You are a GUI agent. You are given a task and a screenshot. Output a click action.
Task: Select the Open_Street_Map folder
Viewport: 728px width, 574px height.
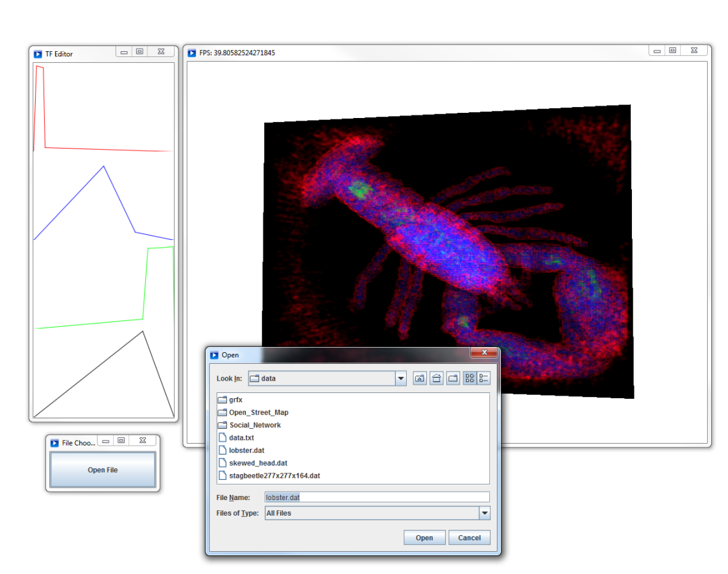tap(258, 413)
